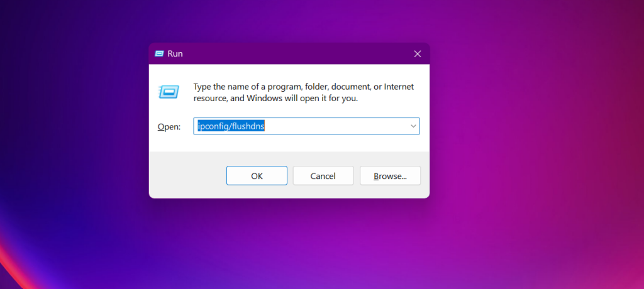This screenshot has height=289, width=644.
Task: Cancel the Run dialog
Action: point(323,176)
